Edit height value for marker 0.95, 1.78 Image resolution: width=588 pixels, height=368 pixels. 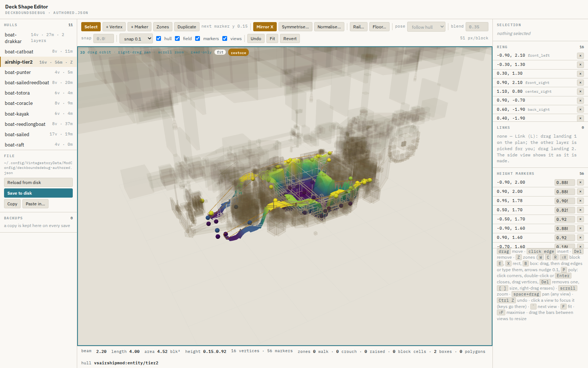[564, 201]
